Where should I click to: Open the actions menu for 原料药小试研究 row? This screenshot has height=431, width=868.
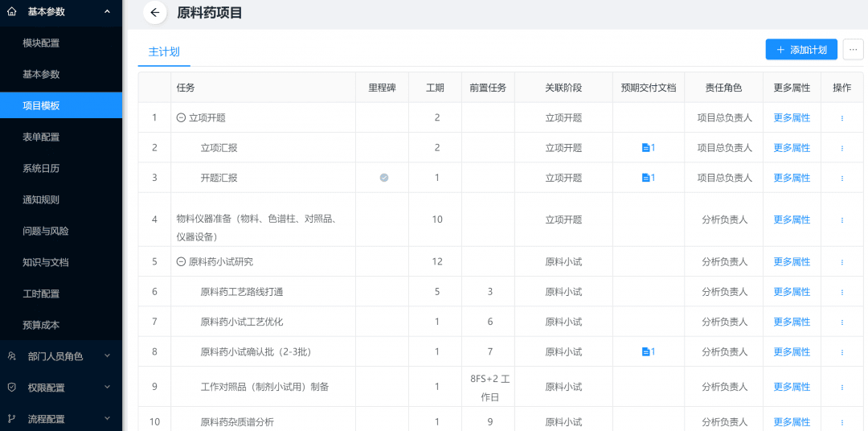[x=842, y=262]
